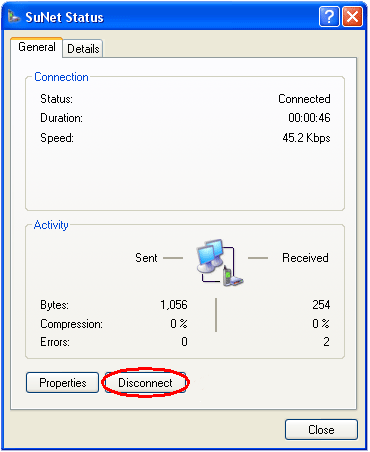Click the 45.2 Kbps speed value

click(x=306, y=138)
